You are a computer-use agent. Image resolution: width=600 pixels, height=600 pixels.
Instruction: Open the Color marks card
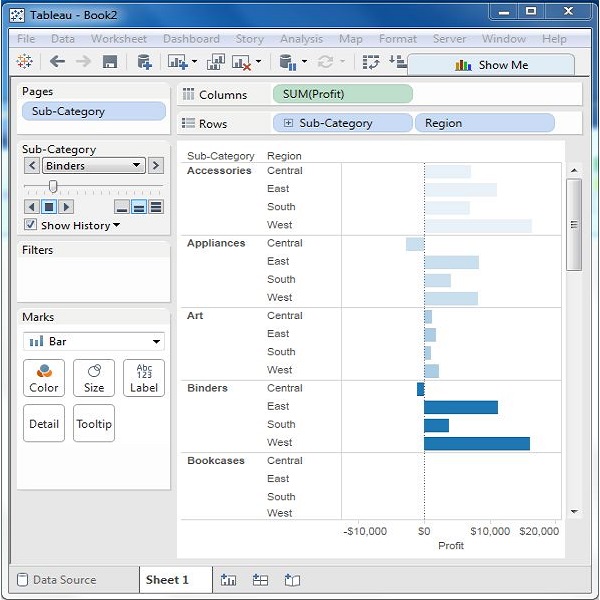[44, 378]
